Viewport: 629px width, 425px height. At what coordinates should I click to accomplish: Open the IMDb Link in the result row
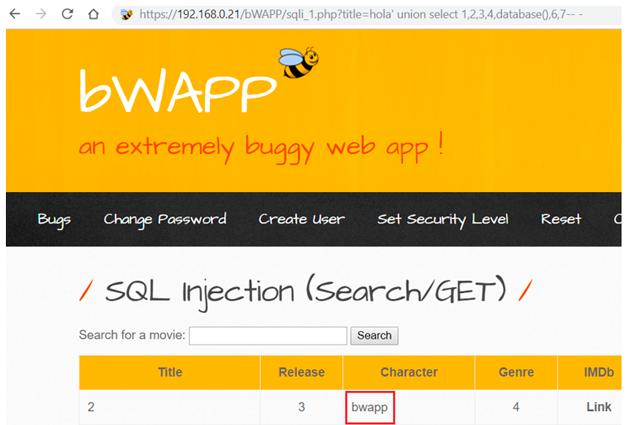tap(598, 408)
